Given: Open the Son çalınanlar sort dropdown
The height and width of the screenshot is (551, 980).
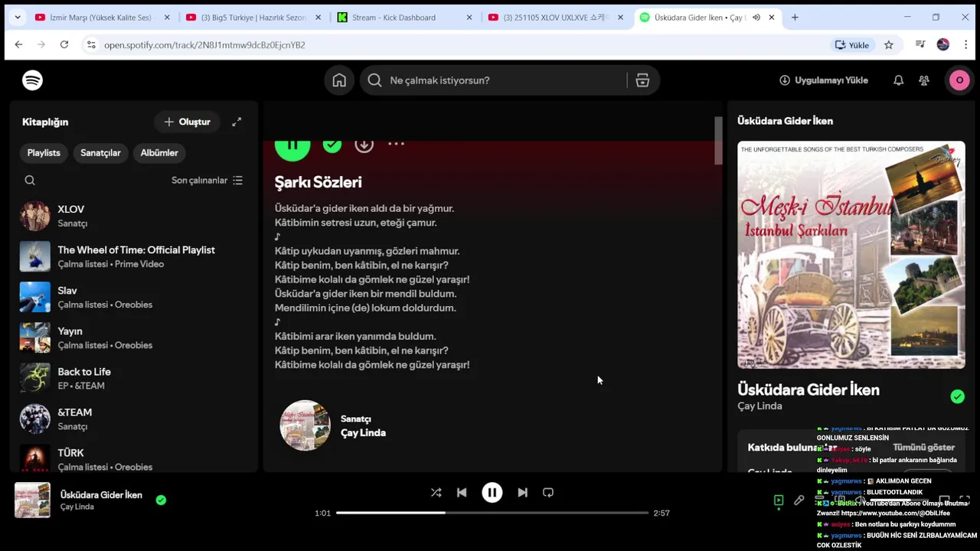Looking at the screenshot, I should [207, 181].
